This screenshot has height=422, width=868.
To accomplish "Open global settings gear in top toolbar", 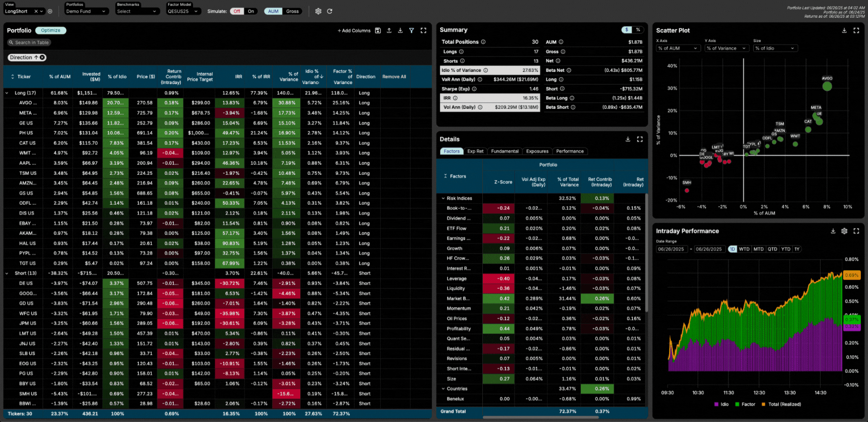I will click(318, 11).
